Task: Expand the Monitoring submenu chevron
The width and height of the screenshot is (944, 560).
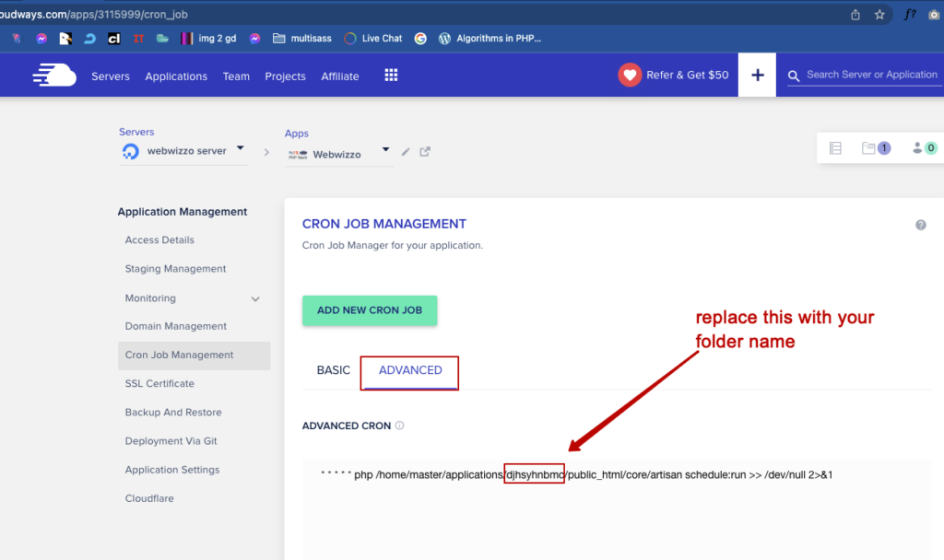Action: (x=255, y=299)
